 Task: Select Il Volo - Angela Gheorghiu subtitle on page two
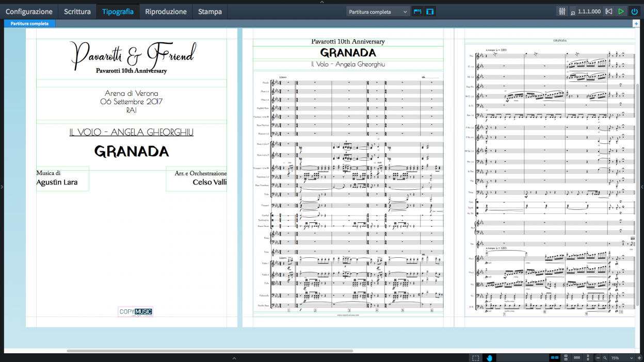click(348, 64)
